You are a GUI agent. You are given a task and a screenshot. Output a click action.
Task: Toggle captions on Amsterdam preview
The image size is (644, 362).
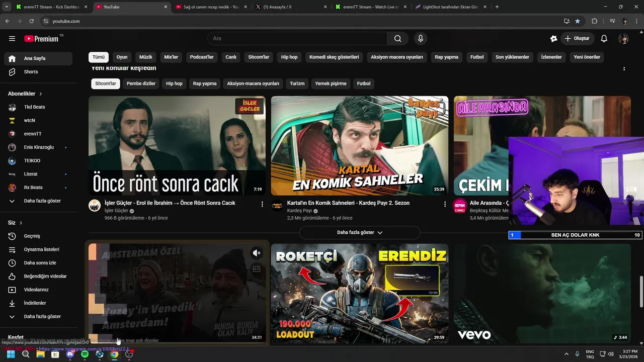[x=256, y=269]
